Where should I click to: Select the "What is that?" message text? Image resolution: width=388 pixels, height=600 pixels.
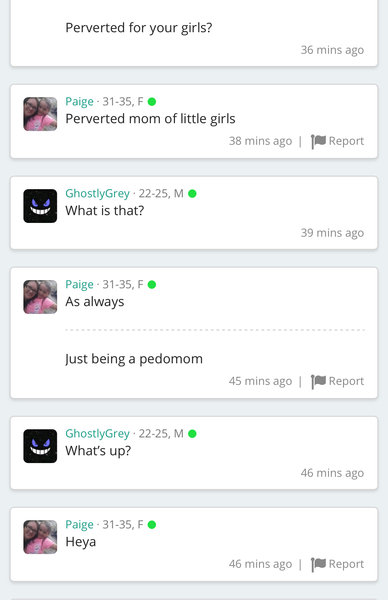(104, 211)
